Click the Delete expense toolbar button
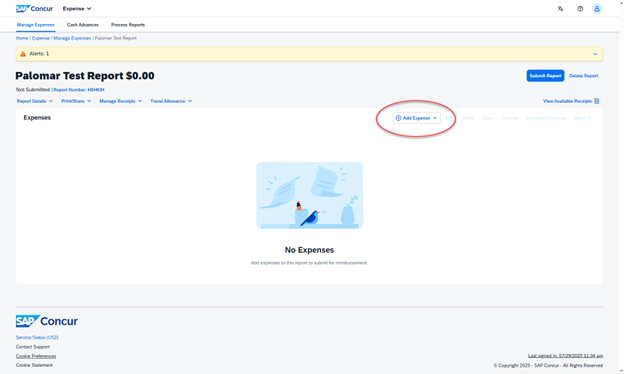This screenshot has width=624, height=374. pyautogui.click(x=468, y=118)
